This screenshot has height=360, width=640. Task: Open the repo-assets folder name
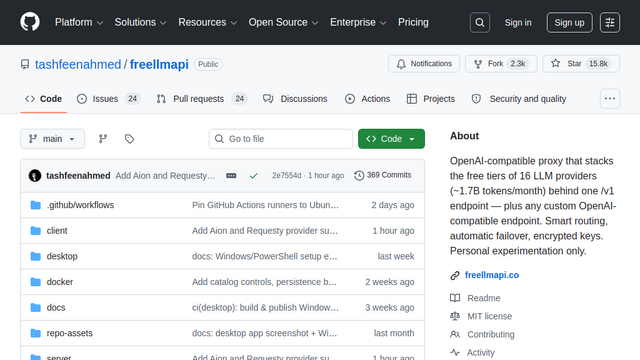[x=69, y=333]
